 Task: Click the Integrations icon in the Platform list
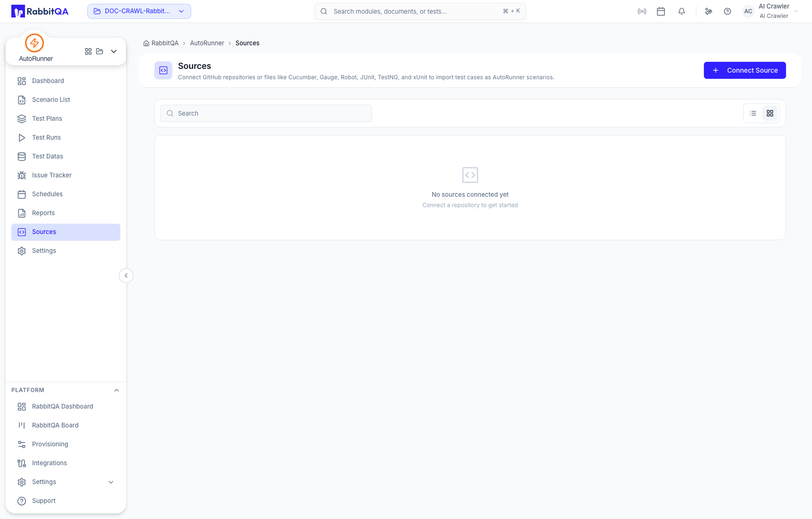click(22, 463)
